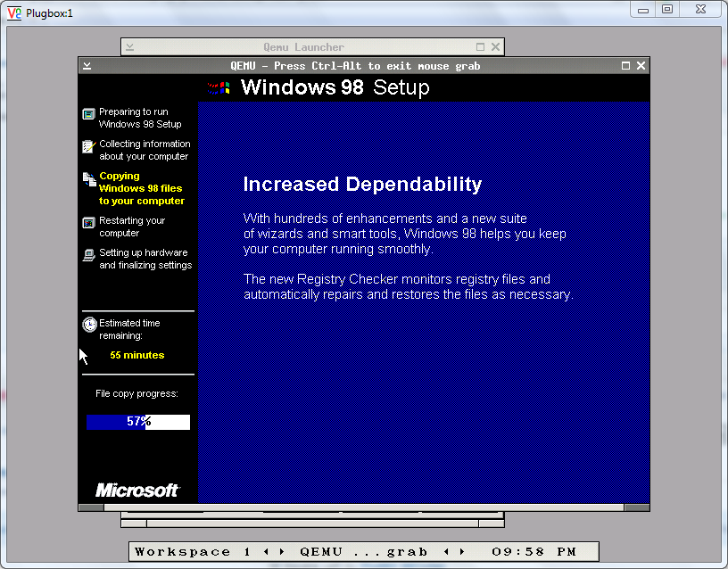Viewport: 728px width, 569px height.
Task: Click the QEMU title bar text about mouse grab
Action: [x=355, y=66]
